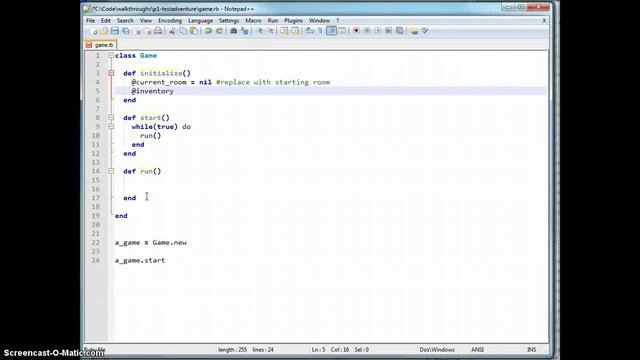Click the Playback macro icon

[378, 31]
